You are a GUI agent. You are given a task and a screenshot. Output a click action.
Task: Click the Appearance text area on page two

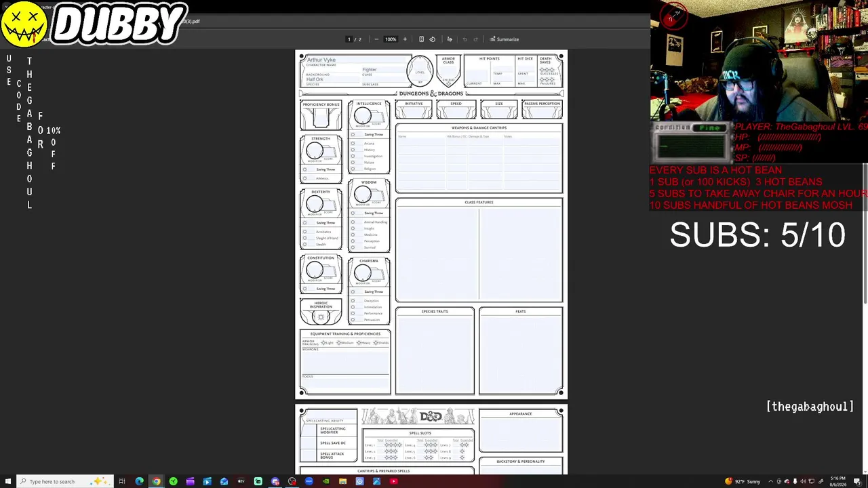(521, 434)
